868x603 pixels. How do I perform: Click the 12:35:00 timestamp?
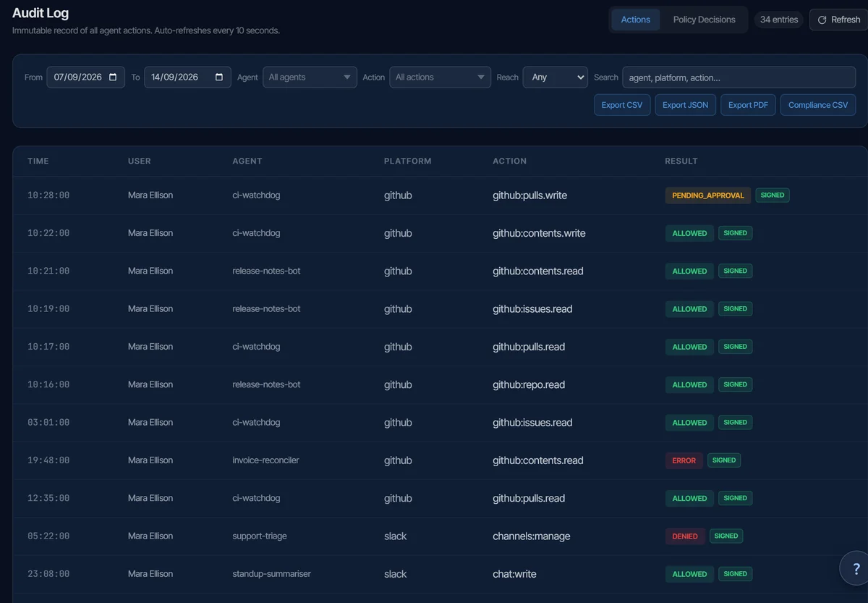click(x=48, y=499)
